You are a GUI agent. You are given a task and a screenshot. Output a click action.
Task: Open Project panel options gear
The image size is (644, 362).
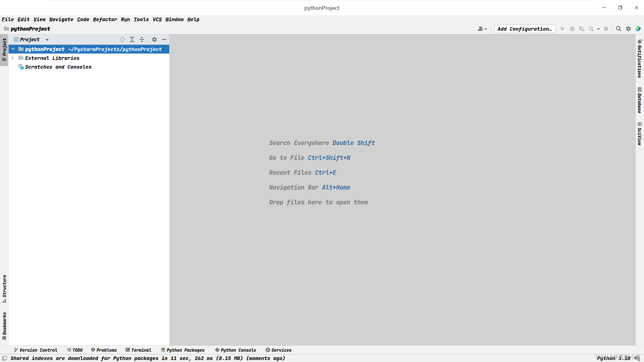pyautogui.click(x=154, y=39)
